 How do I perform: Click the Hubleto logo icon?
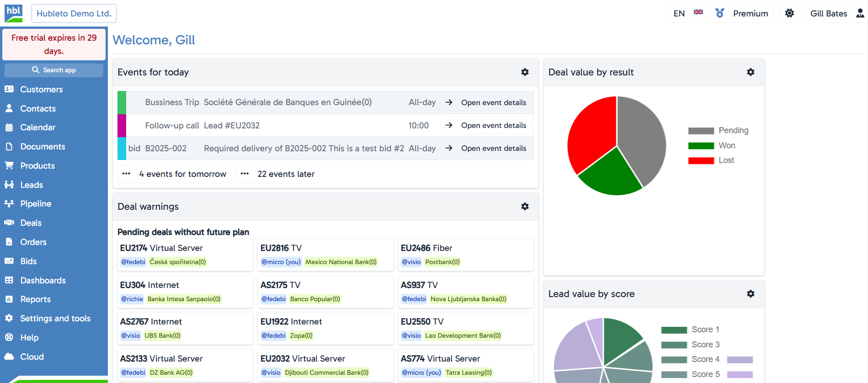(14, 13)
